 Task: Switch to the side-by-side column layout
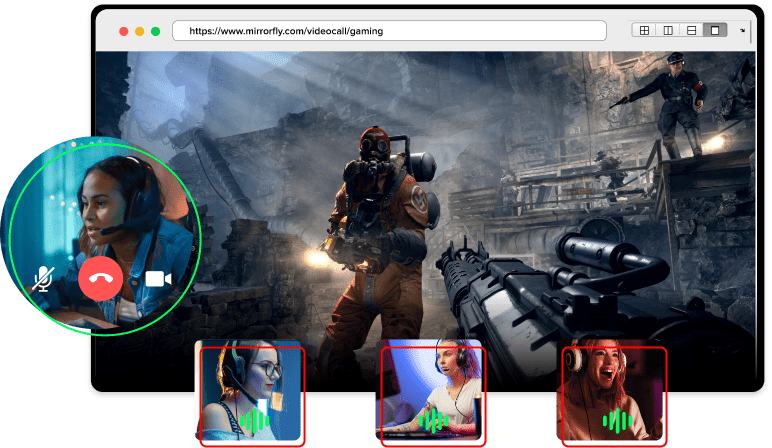coord(668,31)
